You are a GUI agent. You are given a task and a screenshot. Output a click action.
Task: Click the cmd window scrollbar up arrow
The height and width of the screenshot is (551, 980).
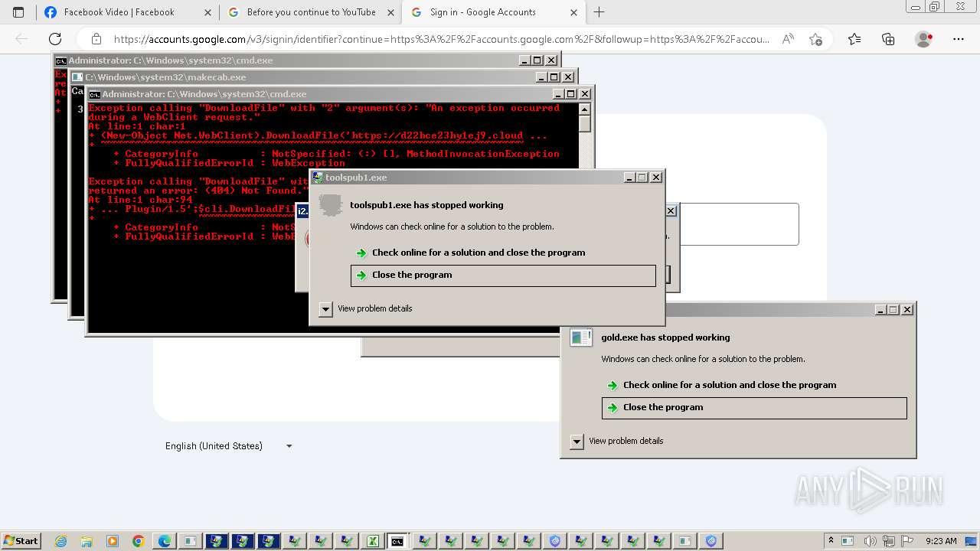click(584, 108)
